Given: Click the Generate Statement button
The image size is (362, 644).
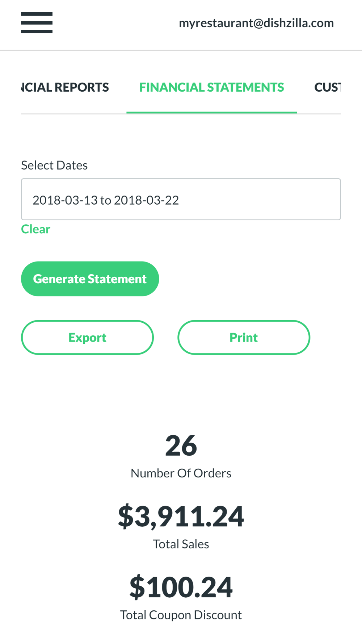Looking at the screenshot, I should (90, 279).
